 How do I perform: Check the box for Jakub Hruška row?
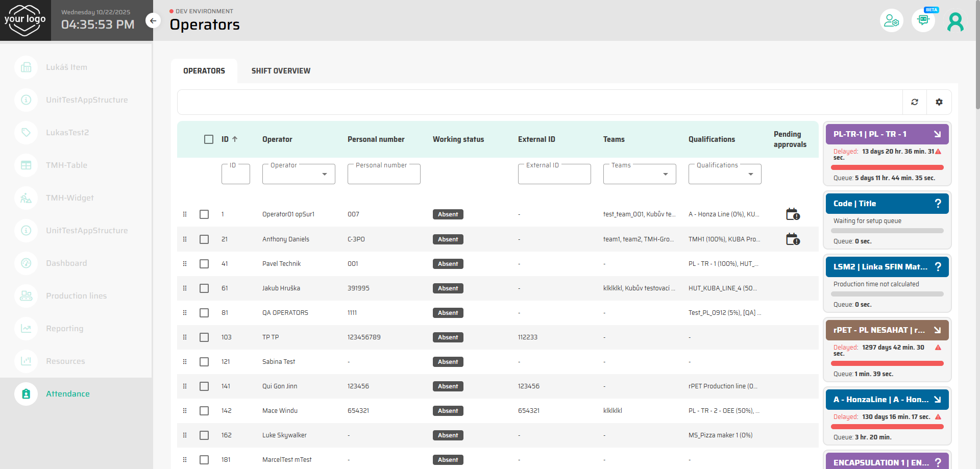pyautogui.click(x=204, y=288)
